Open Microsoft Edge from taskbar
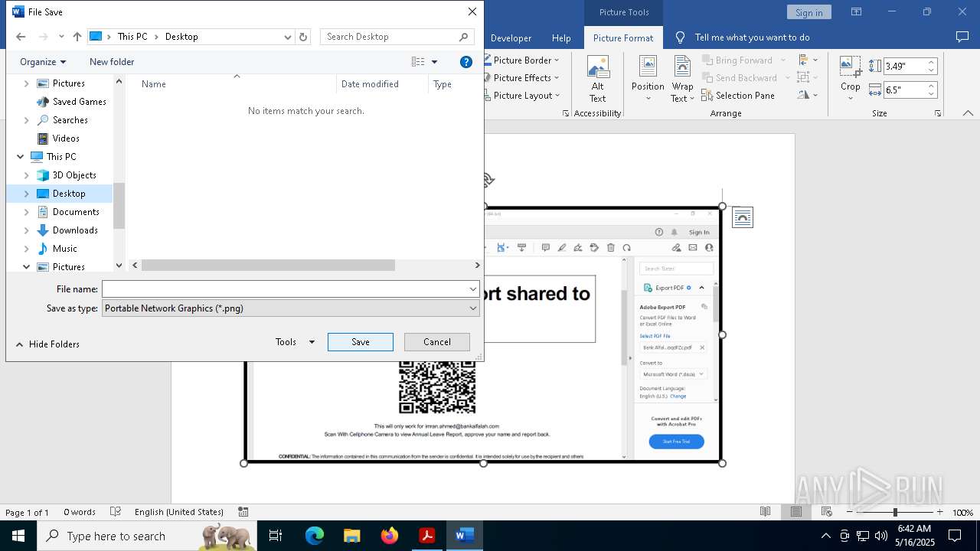Viewport: 980px width, 551px height. (x=315, y=536)
